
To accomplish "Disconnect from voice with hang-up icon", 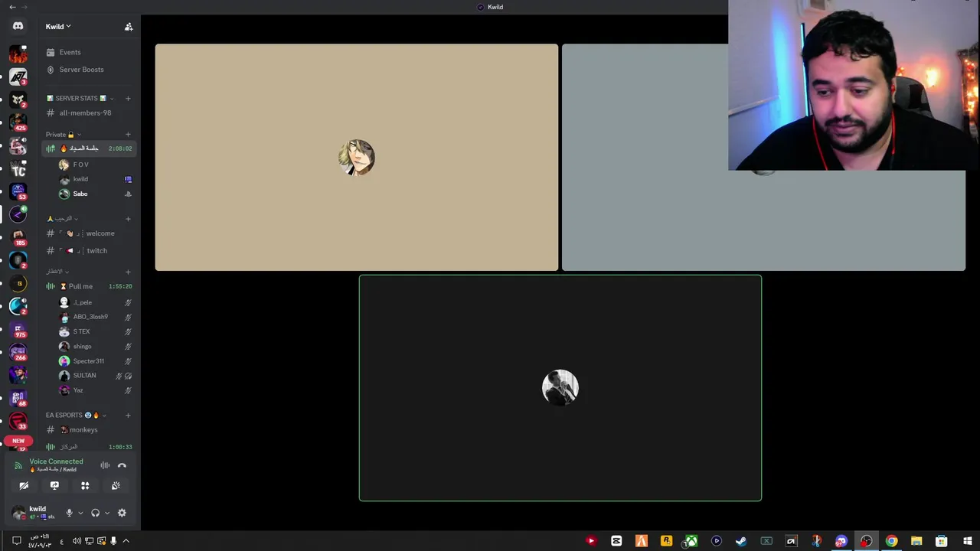I will (x=122, y=465).
